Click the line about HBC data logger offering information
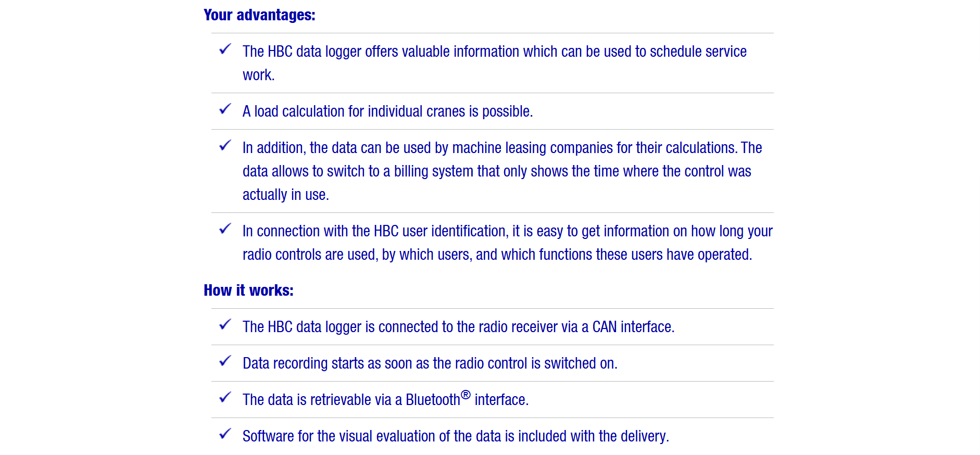The image size is (980, 455). 495,52
